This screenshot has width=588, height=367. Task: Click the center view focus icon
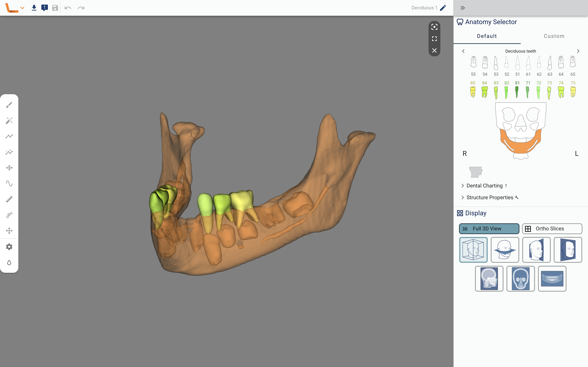point(434,27)
